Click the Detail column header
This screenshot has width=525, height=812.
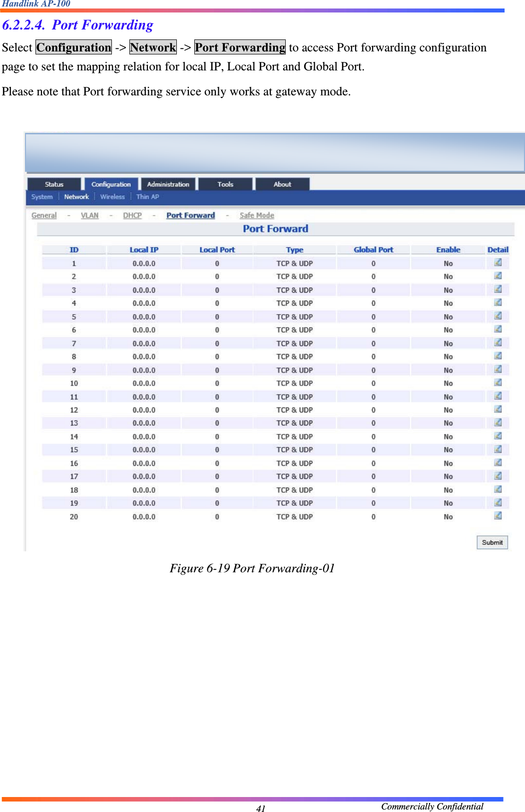tap(498, 250)
